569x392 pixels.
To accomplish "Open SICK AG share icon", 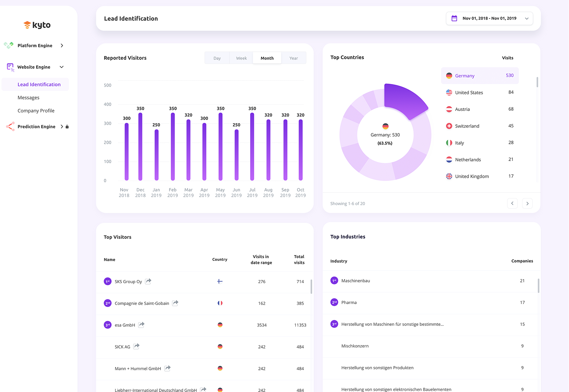I will 136,346.
